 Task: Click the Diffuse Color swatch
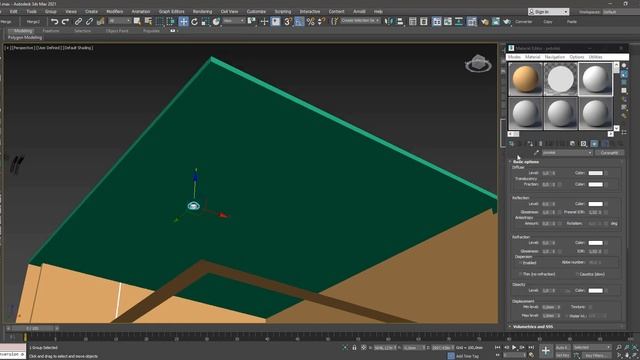click(596, 173)
